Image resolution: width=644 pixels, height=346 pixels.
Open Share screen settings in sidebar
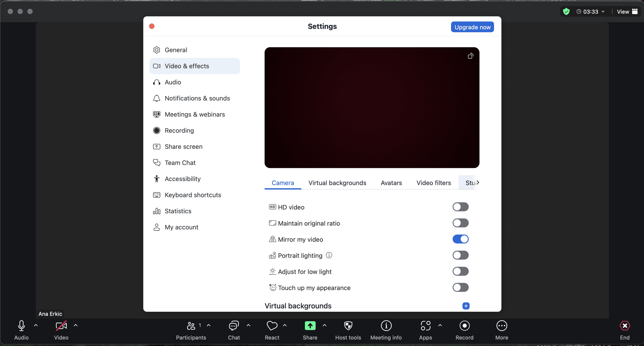195,146
